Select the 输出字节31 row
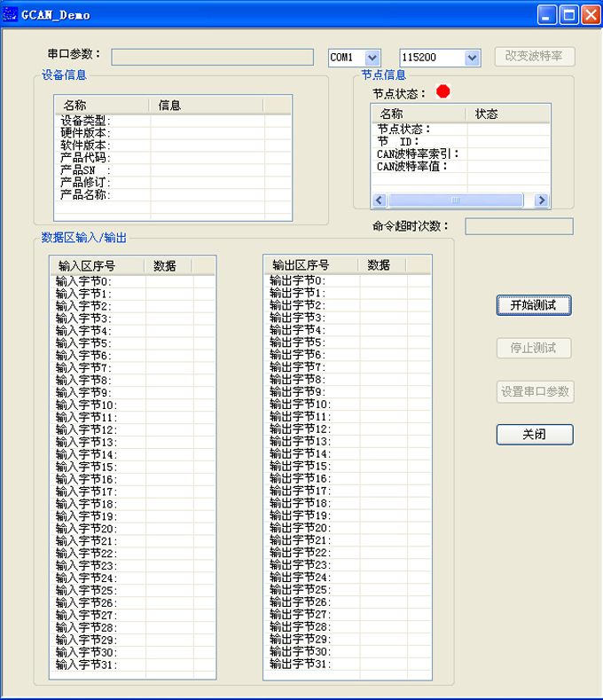Viewport: 603px width, 700px height. coord(300,664)
